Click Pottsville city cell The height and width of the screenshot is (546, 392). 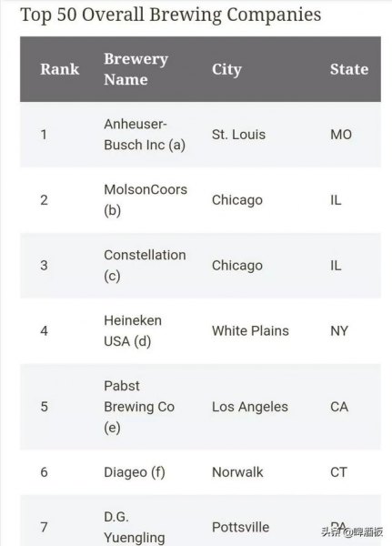[240, 527]
